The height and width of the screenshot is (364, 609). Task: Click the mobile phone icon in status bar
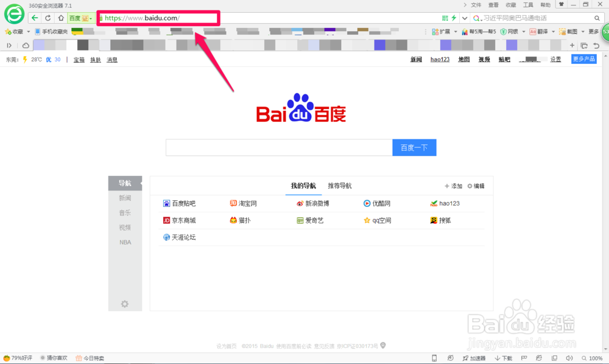click(434, 358)
